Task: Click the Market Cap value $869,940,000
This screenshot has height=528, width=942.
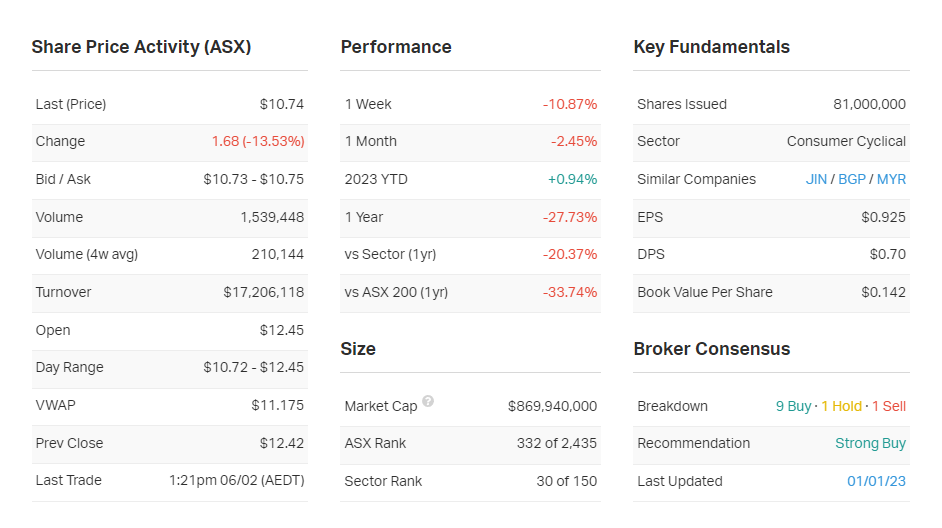Action: pyautogui.click(x=552, y=406)
